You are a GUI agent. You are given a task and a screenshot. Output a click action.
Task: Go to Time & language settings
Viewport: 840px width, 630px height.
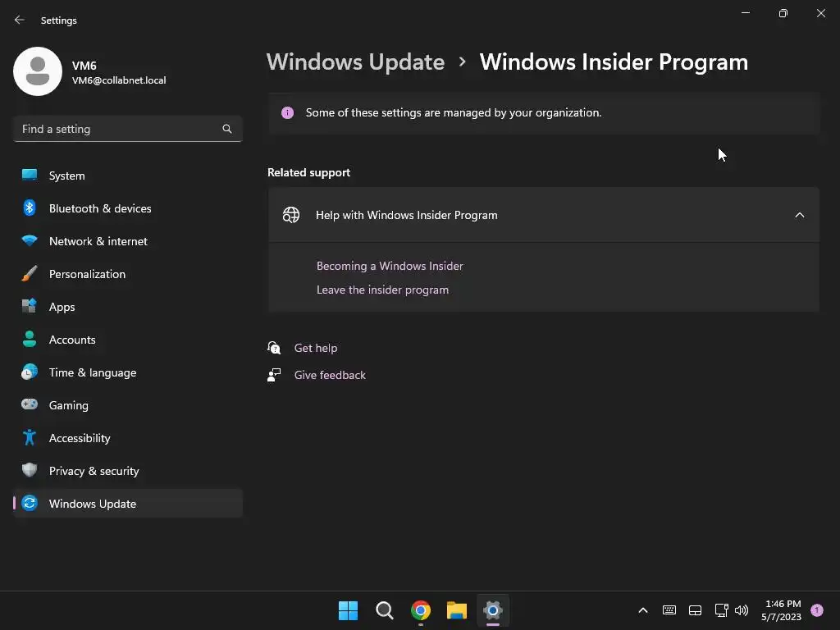128,372
